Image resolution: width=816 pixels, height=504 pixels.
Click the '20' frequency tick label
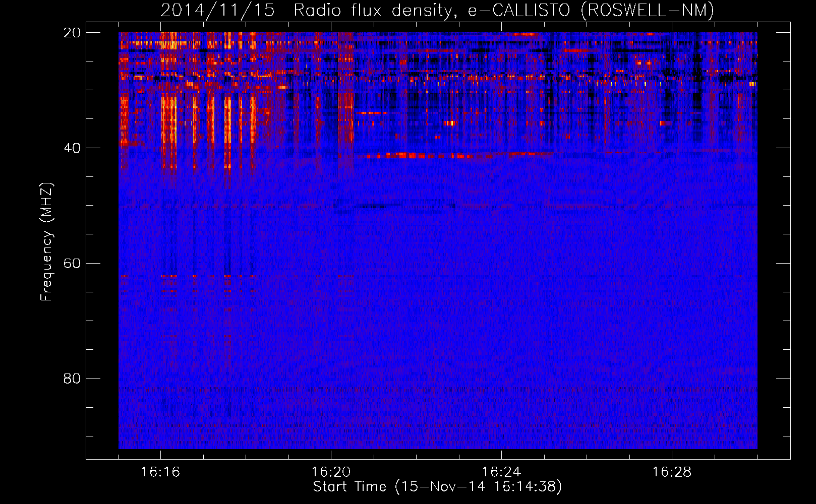point(72,33)
